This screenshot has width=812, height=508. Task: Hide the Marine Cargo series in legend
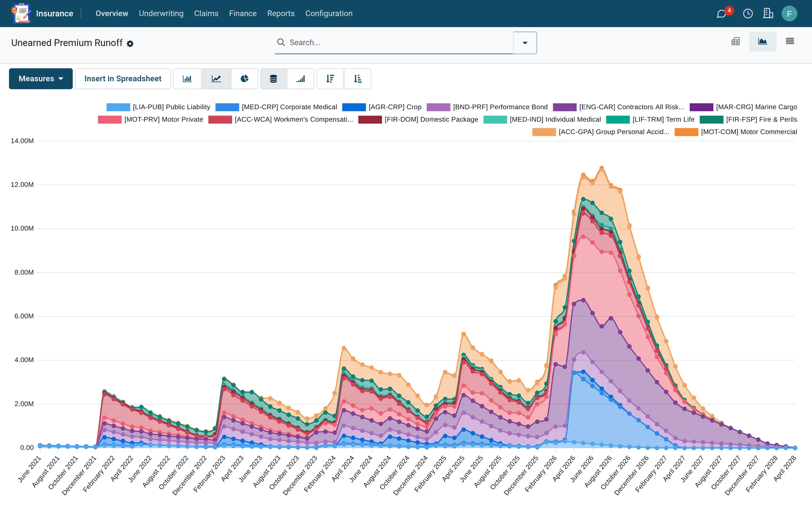[743, 107]
